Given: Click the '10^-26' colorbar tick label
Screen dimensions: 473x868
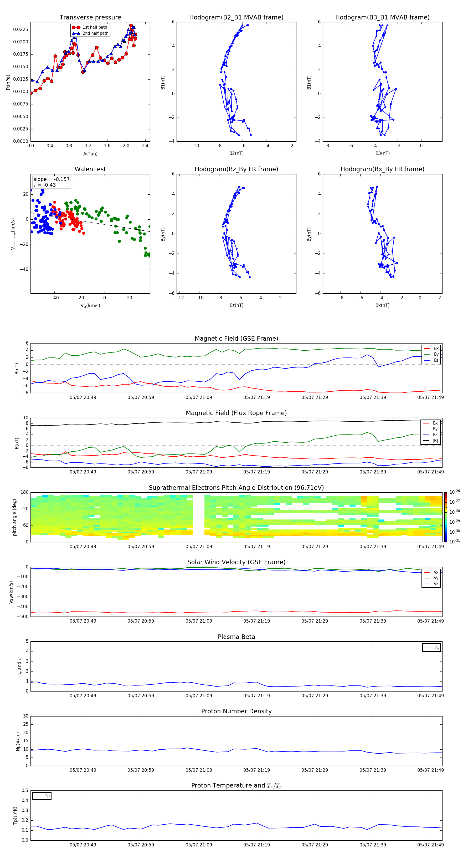Looking at the screenshot, I should click(455, 492).
